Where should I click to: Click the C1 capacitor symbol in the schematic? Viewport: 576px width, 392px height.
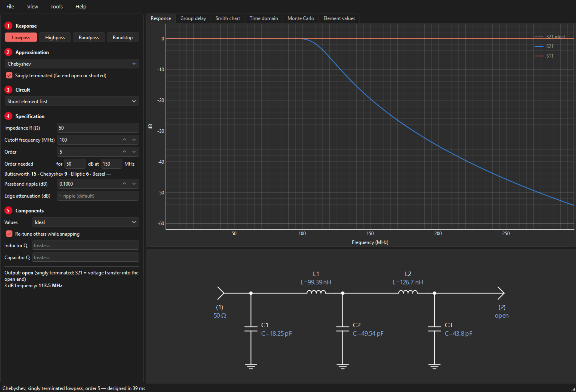251,329
